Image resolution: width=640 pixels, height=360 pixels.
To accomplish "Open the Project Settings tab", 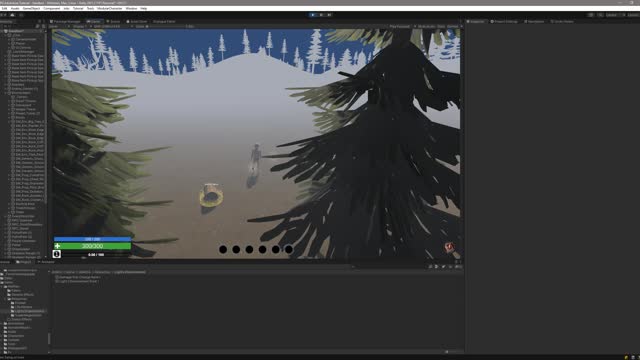I will click(504, 22).
